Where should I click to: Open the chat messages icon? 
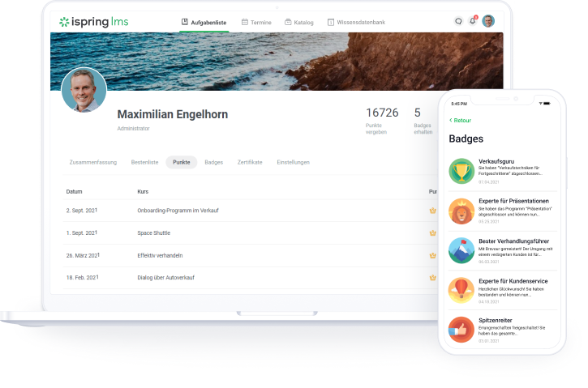coord(458,21)
